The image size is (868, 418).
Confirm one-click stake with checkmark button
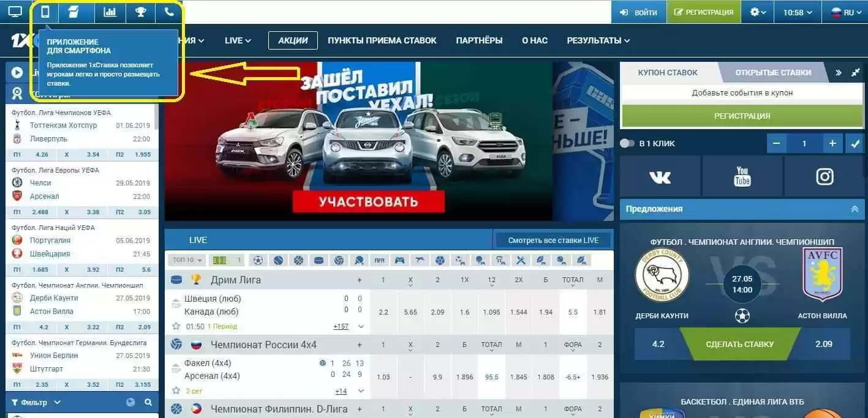855,143
